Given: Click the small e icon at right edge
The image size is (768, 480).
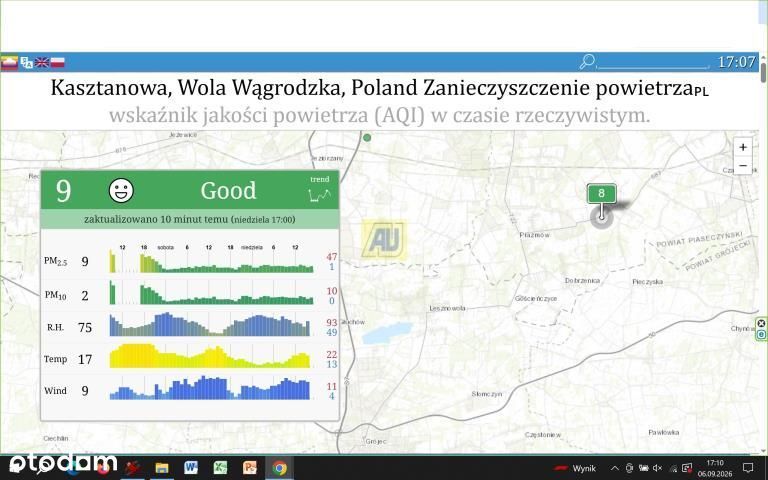Looking at the screenshot, I should click(761, 335).
